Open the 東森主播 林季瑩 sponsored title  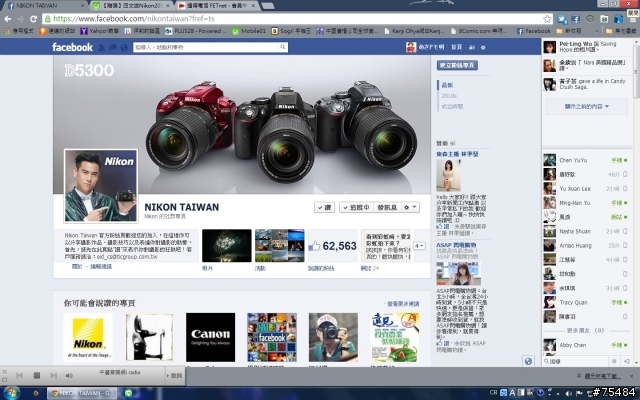tap(457, 154)
